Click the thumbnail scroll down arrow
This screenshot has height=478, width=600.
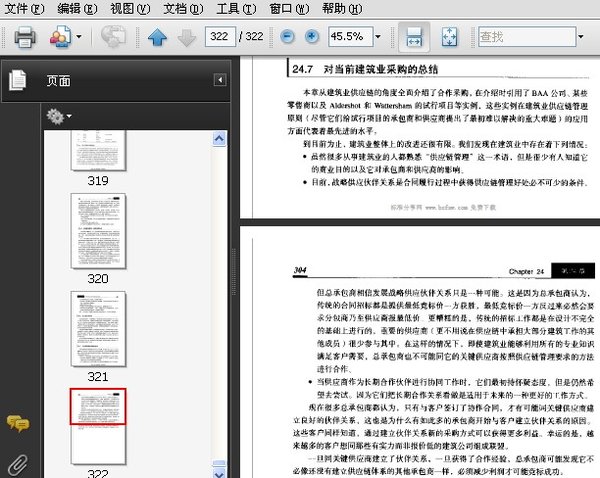pos(219,474)
